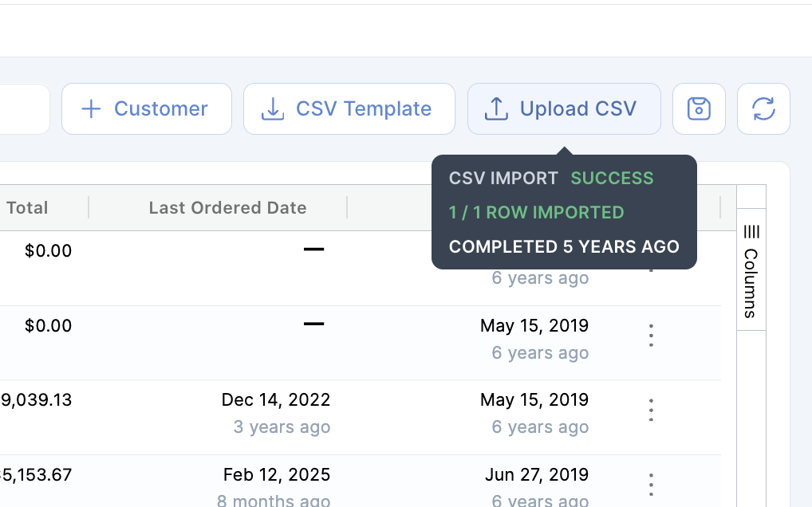Click the search field left of Customer

pos(24,109)
